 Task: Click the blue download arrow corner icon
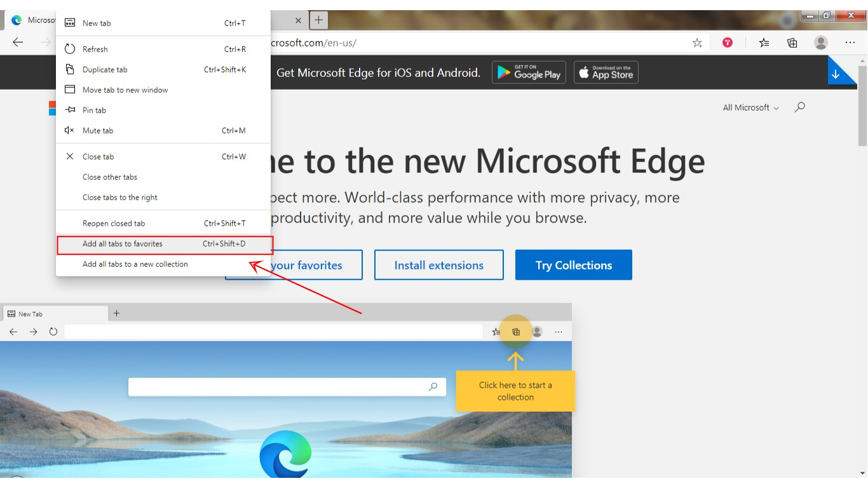(839, 72)
